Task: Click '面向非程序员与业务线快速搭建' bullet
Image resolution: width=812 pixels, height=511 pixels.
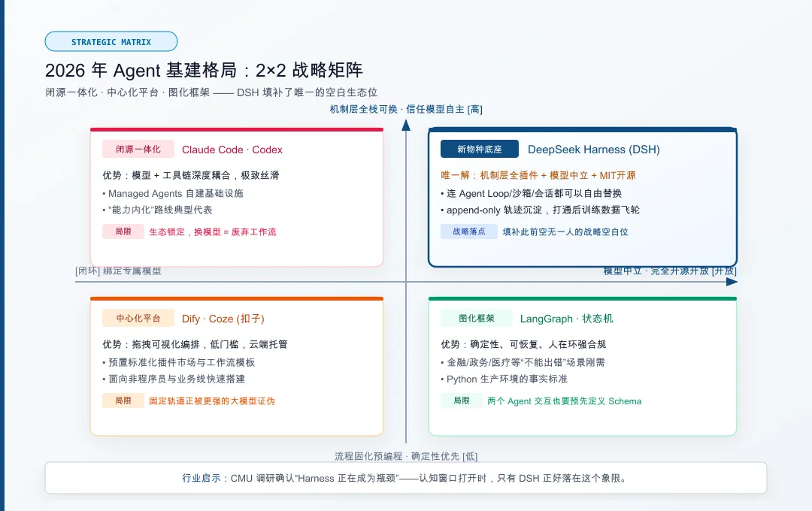Action: (x=174, y=379)
